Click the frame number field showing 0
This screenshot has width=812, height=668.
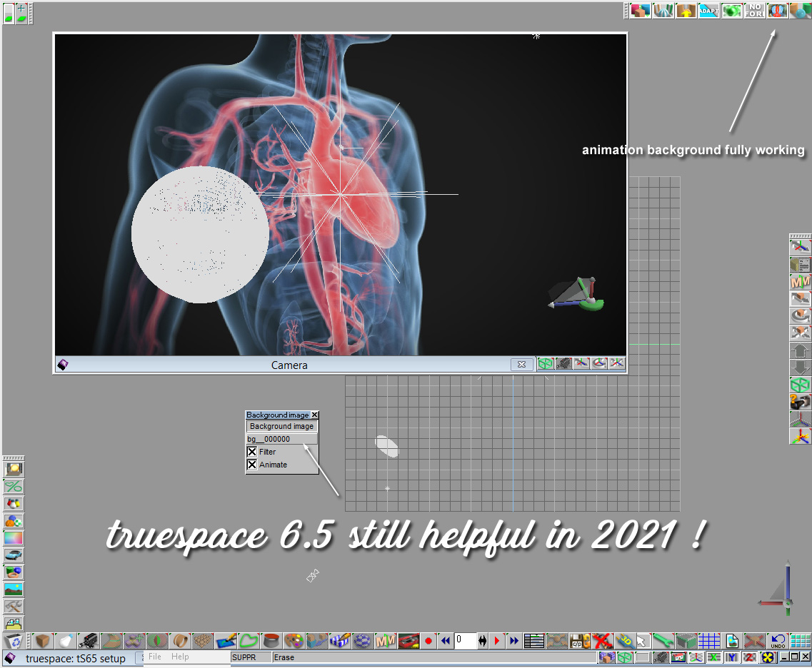[x=465, y=641]
